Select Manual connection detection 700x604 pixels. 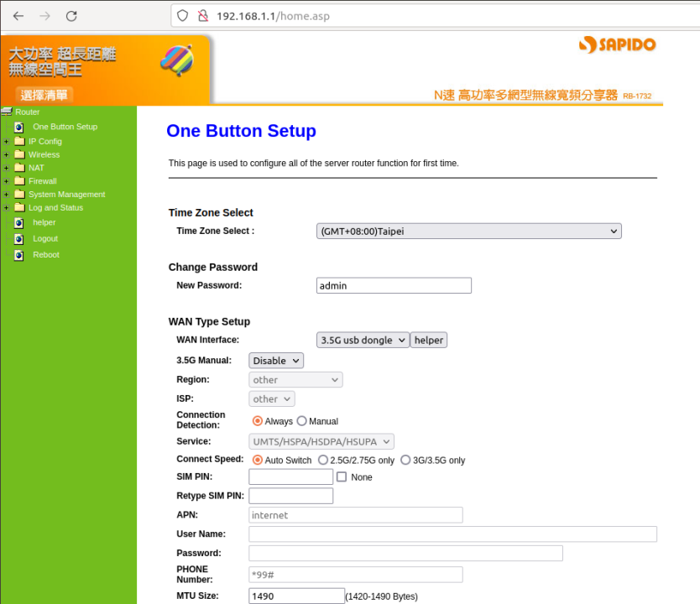[x=302, y=421]
